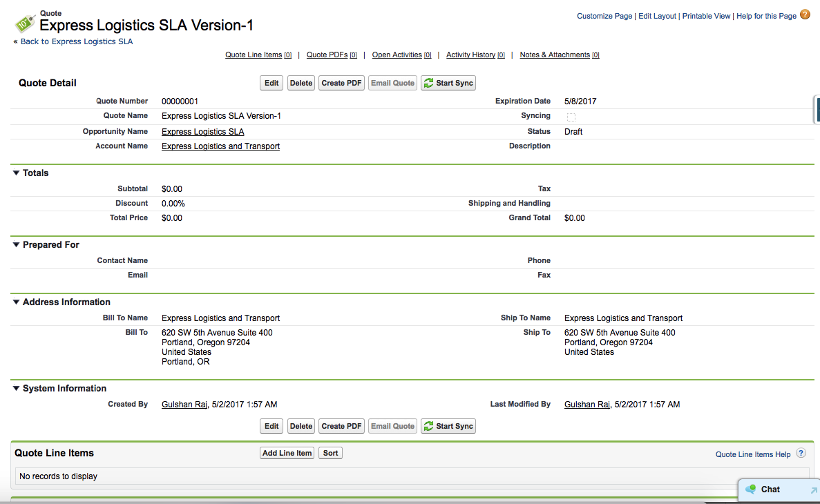Screen dimensions: 820x504
Task: Collapse the System Information section
Action: [x=16, y=388]
